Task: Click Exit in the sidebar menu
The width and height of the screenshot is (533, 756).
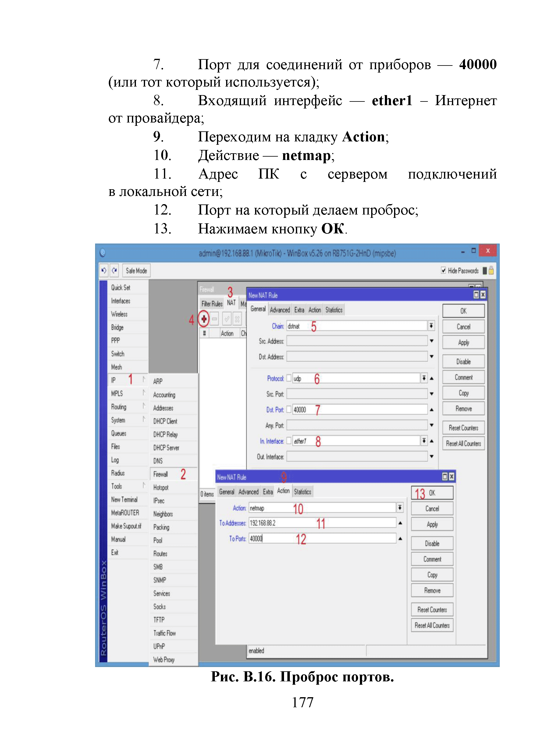Action: point(128,552)
